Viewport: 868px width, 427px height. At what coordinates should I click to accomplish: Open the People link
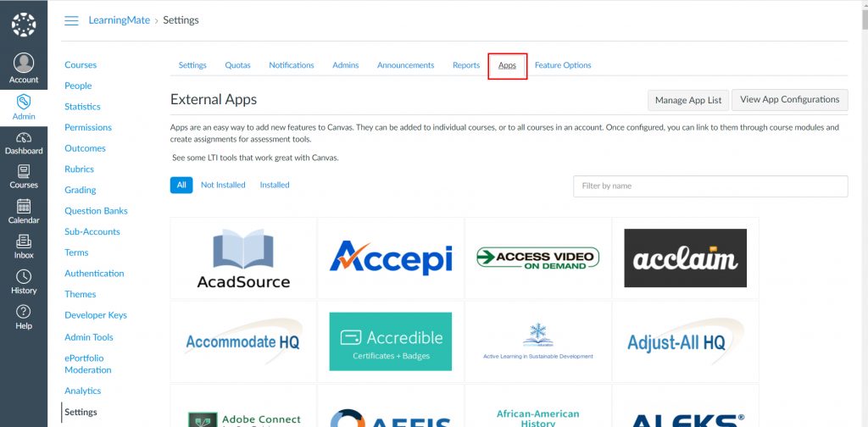coord(78,86)
